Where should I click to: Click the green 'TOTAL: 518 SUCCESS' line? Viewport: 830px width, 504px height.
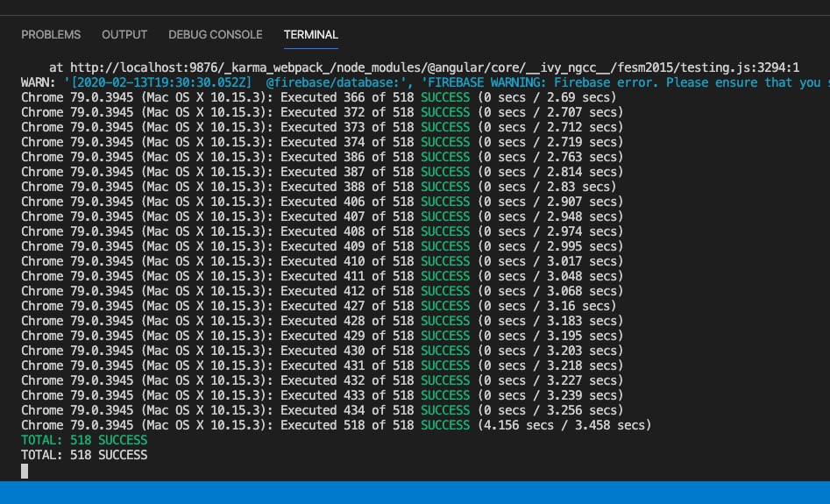(x=84, y=440)
